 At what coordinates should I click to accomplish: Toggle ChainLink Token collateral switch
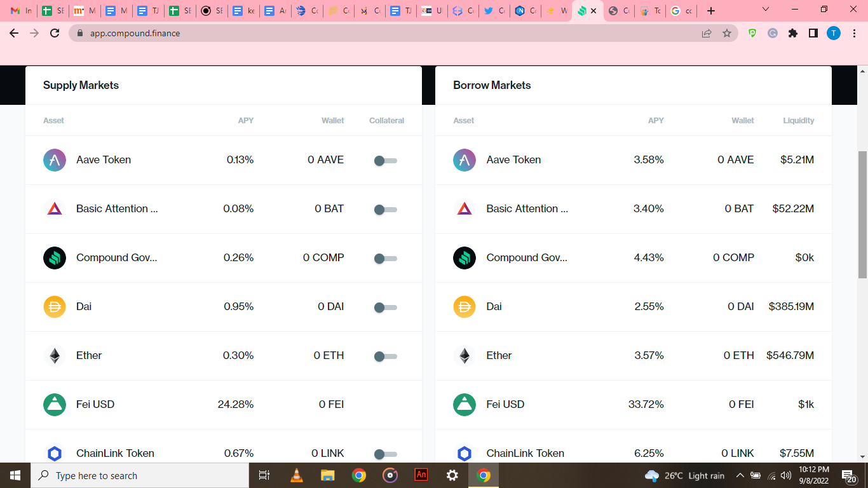386,454
